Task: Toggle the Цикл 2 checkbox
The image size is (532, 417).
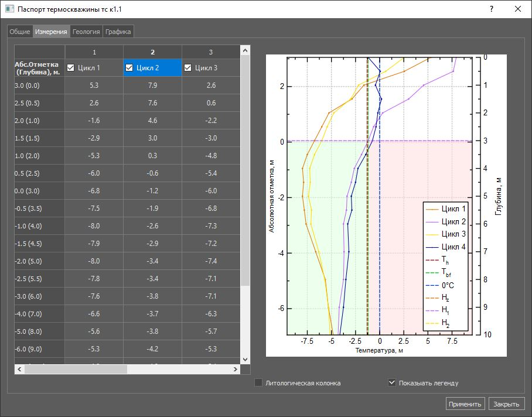Action: [129, 68]
